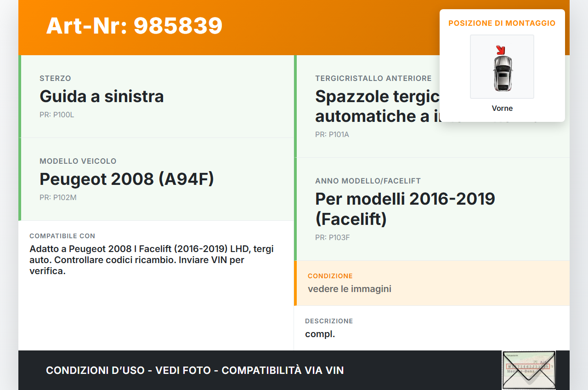Select the "Guida a sinistra" value
The height and width of the screenshot is (390, 588).
pos(102,97)
